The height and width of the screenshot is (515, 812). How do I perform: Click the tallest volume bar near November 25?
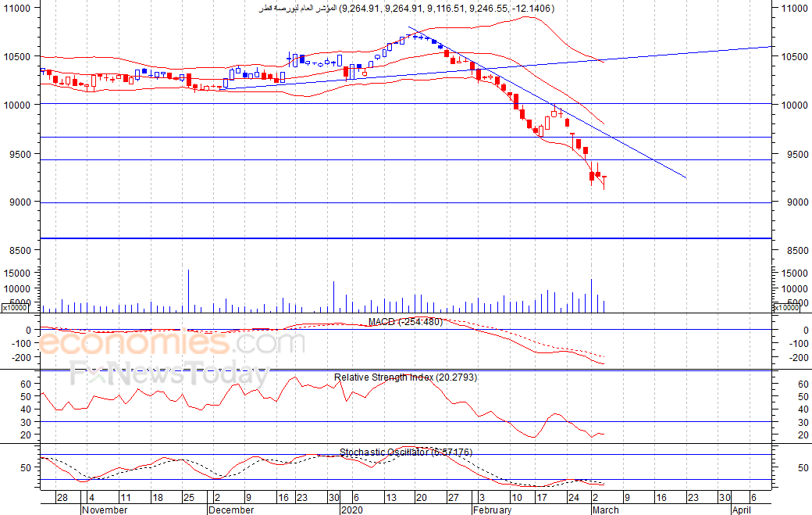coord(188,291)
